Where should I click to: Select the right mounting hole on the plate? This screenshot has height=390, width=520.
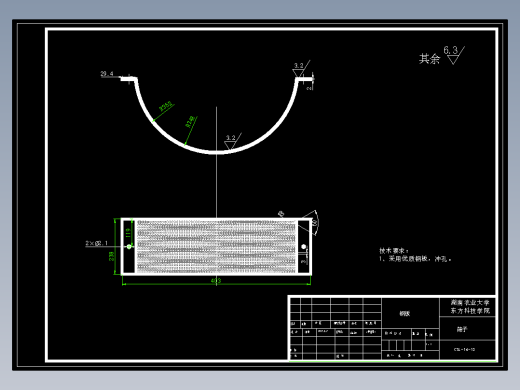[x=304, y=247]
